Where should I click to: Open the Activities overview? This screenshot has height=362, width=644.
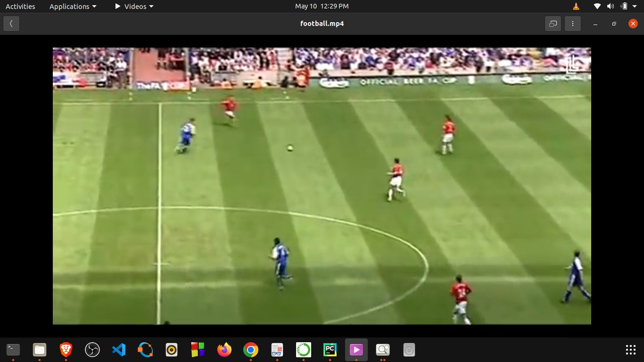pos(20,6)
